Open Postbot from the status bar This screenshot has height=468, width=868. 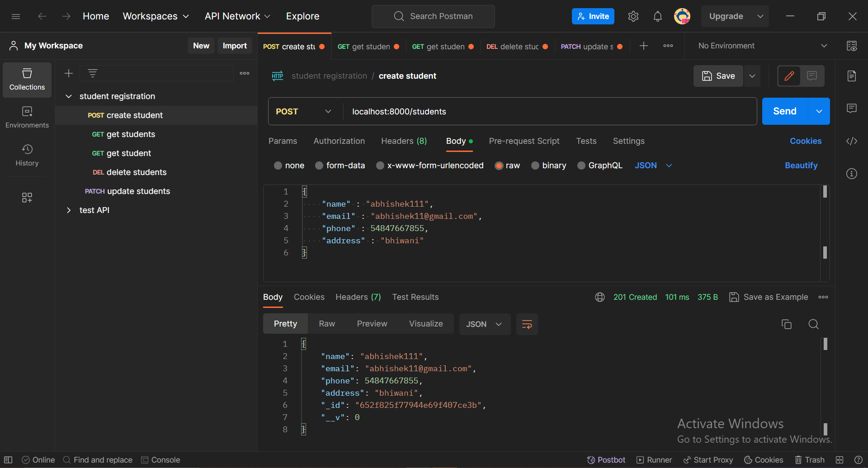click(606, 459)
